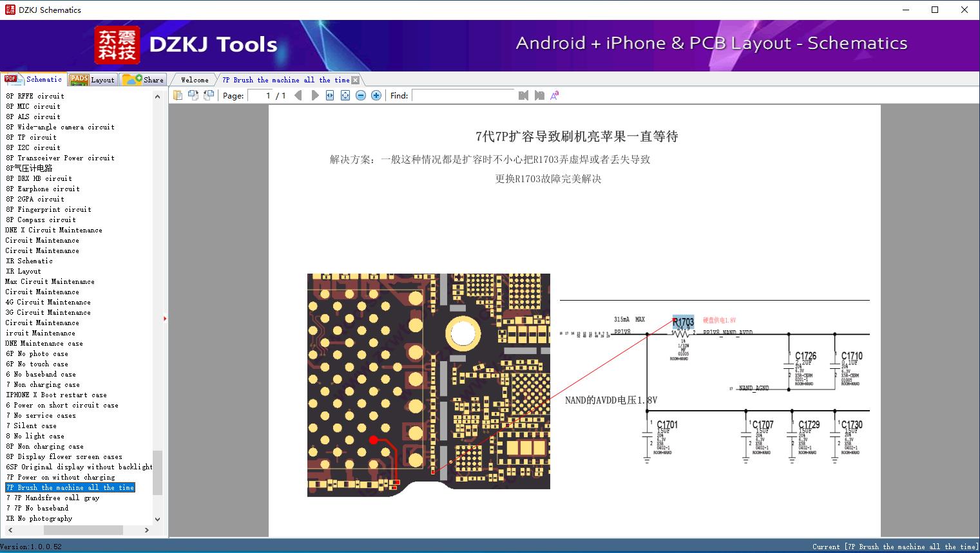Image resolution: width=980 pixels, height=553 pixels.
Task: Open 8P MIC circuit
Action: coord(33,106)
